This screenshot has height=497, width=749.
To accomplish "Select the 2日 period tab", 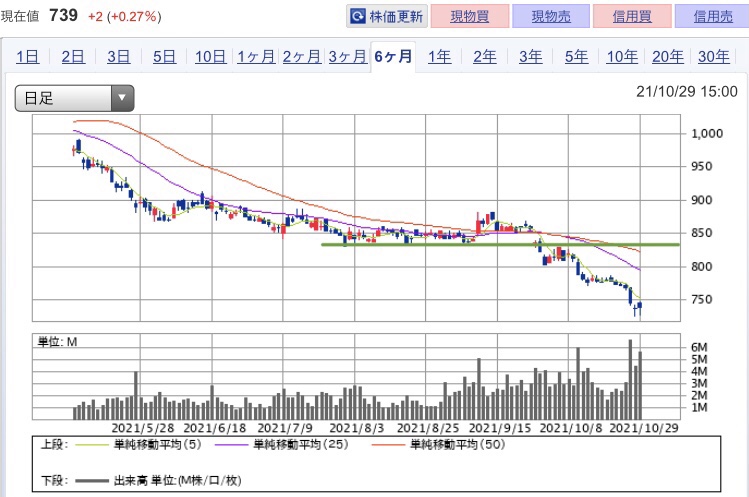I will [73, 57].
